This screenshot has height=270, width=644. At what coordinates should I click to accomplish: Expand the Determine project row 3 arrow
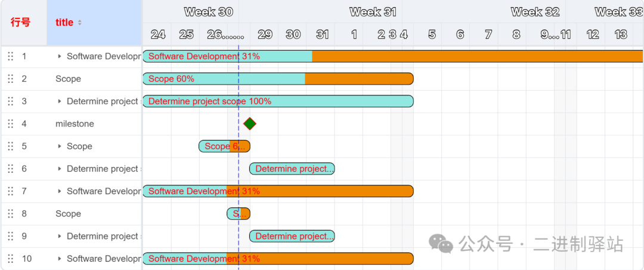point(60,101)
